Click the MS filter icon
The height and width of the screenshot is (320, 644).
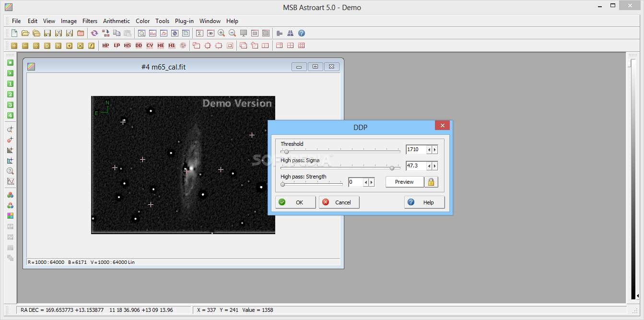(128, 46)
